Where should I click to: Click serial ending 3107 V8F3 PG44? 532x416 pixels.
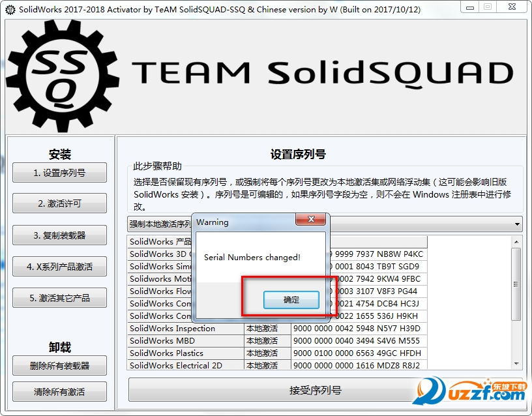(378, 291)
